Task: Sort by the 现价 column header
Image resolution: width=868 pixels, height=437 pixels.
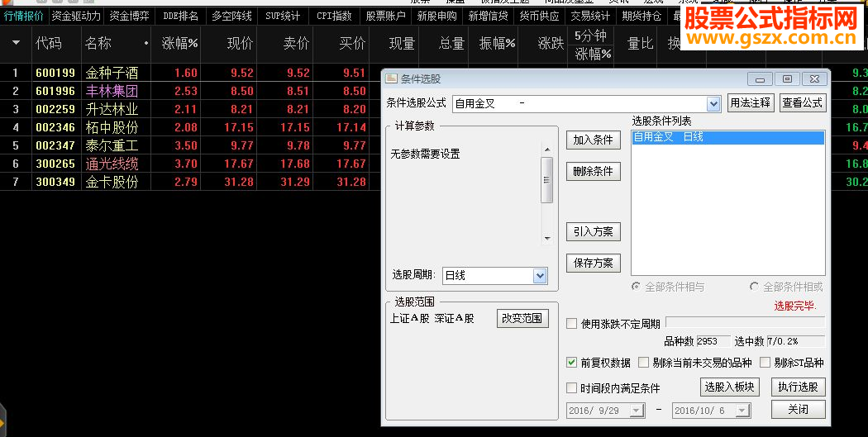Action: click(240, 43)
